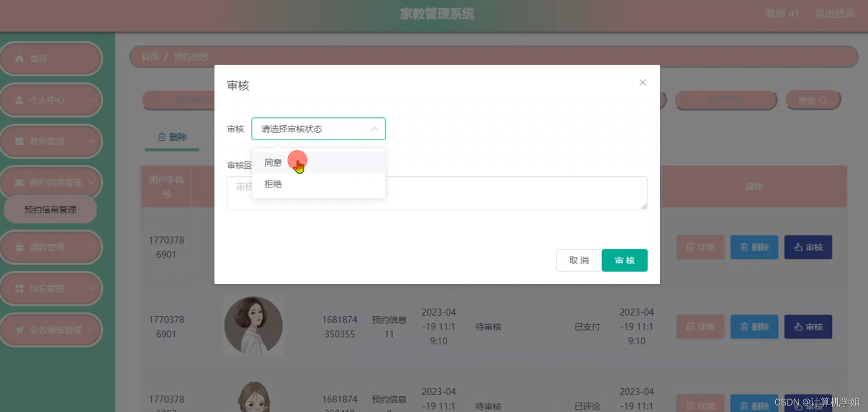
Task: Focus the 审核回复 text area
Action: (437, 193)
